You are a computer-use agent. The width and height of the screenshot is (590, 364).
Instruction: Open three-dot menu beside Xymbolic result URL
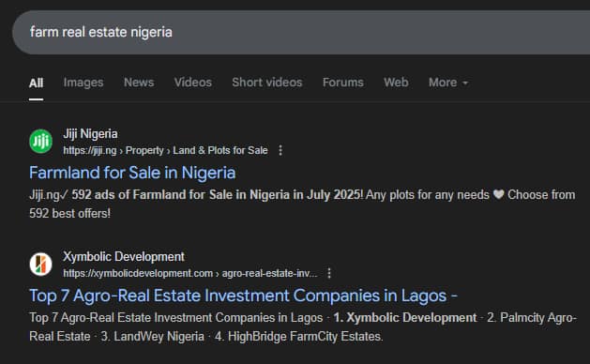pyautogui.click(x=329, y=273)
